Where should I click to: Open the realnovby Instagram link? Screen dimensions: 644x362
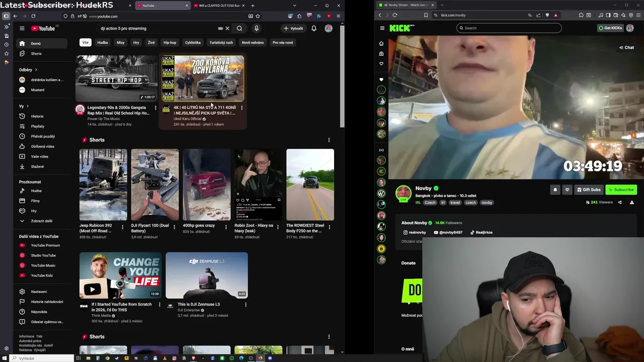click(415, 232)
